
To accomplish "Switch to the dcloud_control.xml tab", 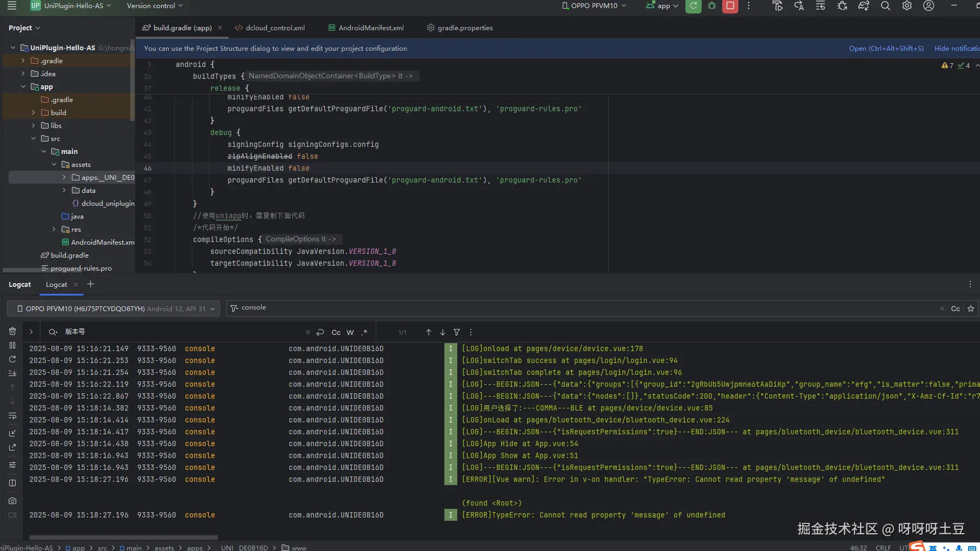I will coord(270,28).
